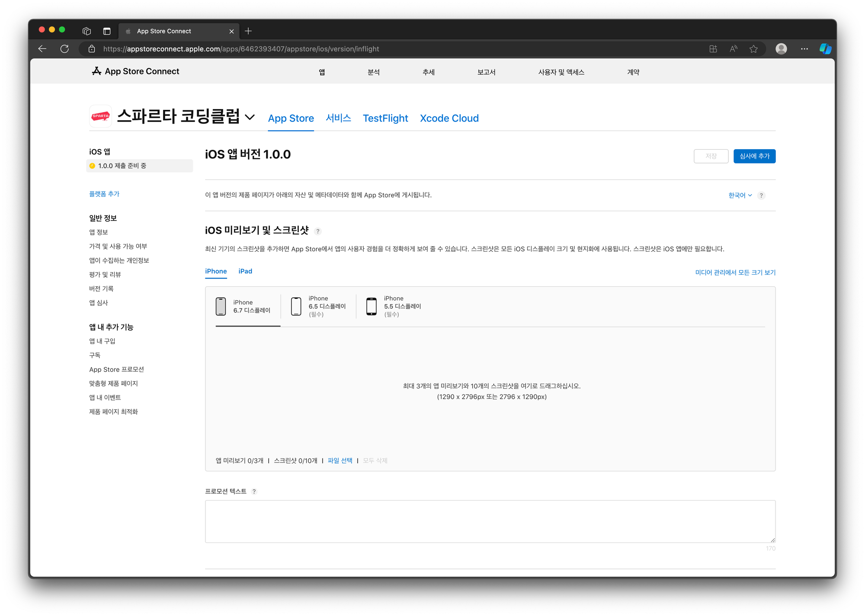Open the 한국어 language dropdown
The image size is (865, 616).
(740, 196)
